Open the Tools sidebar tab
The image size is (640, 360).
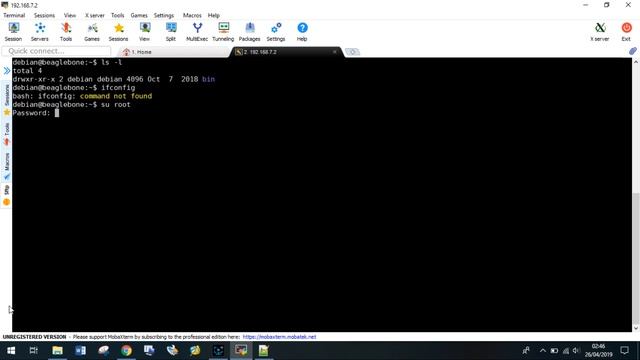pyautogui.click(x=7, y=134)
